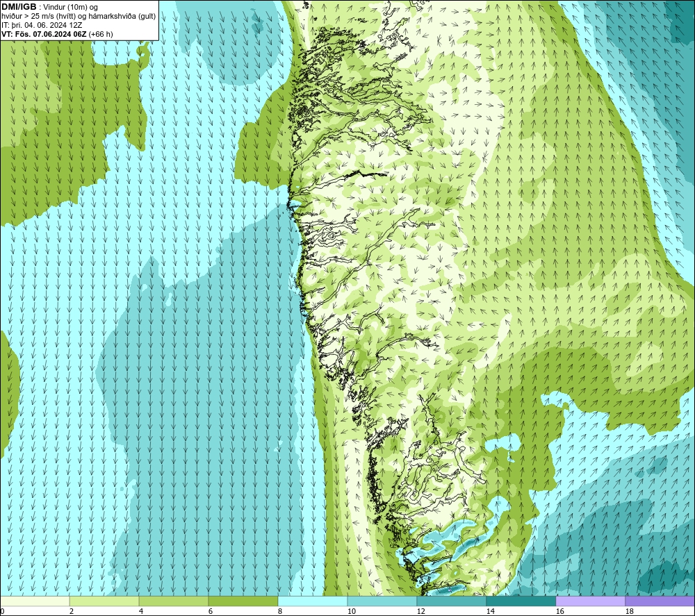Click the purple swatch above 18 m/s

coord(660,601)
